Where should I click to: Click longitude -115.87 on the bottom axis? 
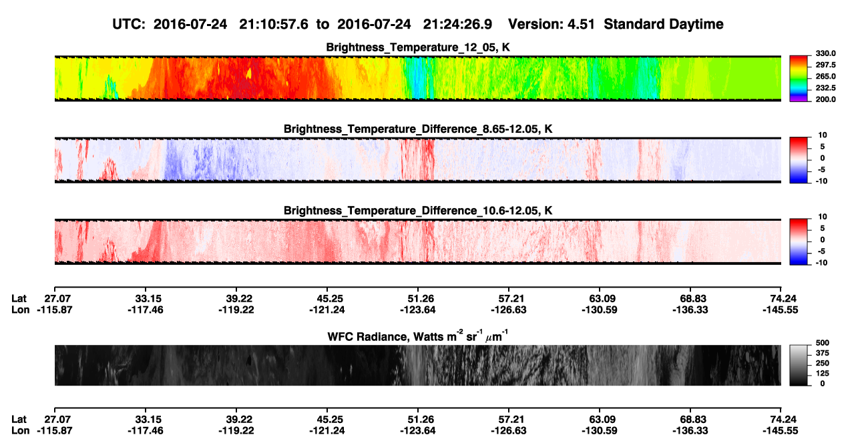tap(55, 430)
